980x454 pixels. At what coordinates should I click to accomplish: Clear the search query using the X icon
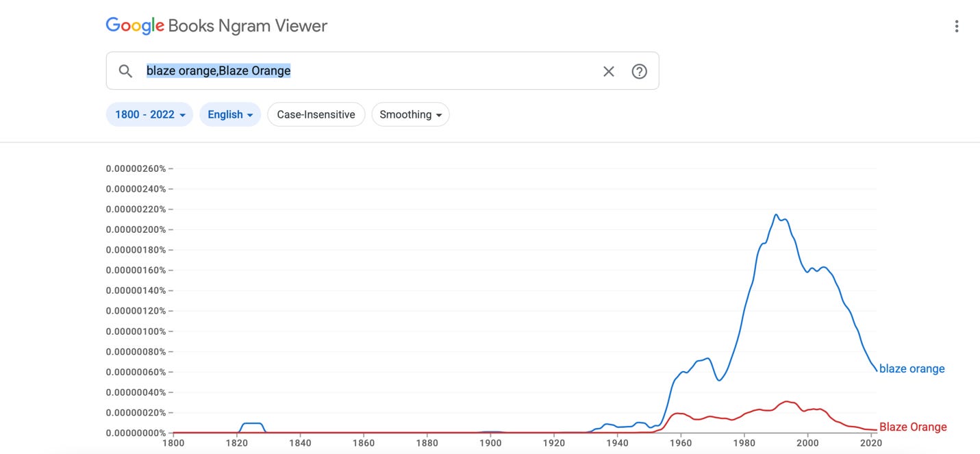coord(608,71)
